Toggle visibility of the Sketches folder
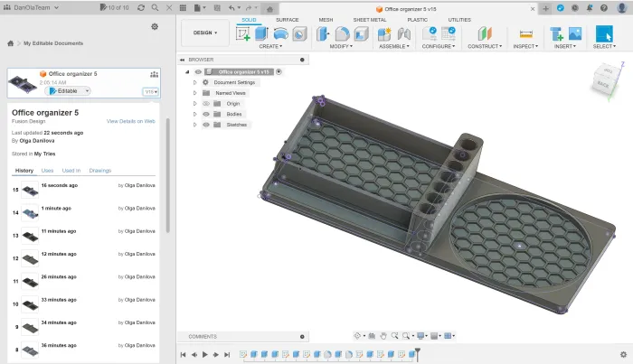The image size is (633, 364). (206, 125)
